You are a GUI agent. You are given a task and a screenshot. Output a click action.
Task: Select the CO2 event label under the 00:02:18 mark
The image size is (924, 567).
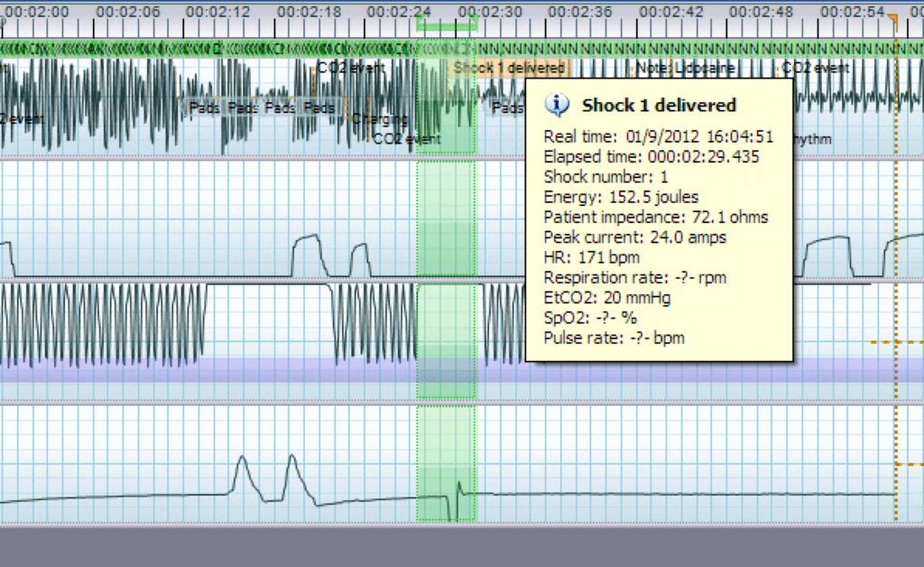click(x=351, y=68)
